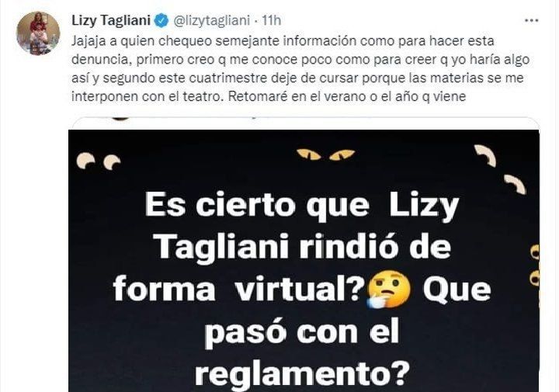
Task: Click the yellow shapes on image right edge
Action: tap(534, 265)
